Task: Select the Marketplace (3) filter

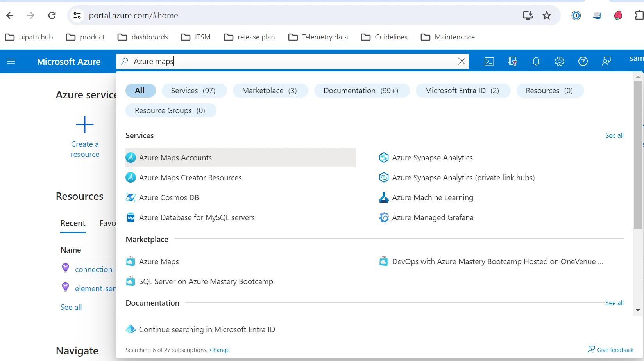Action: tap(270, 91)
